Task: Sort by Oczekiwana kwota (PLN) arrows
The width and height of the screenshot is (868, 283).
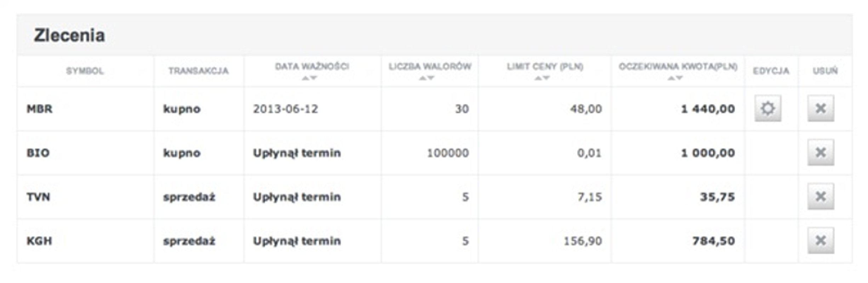Action: 675,78
